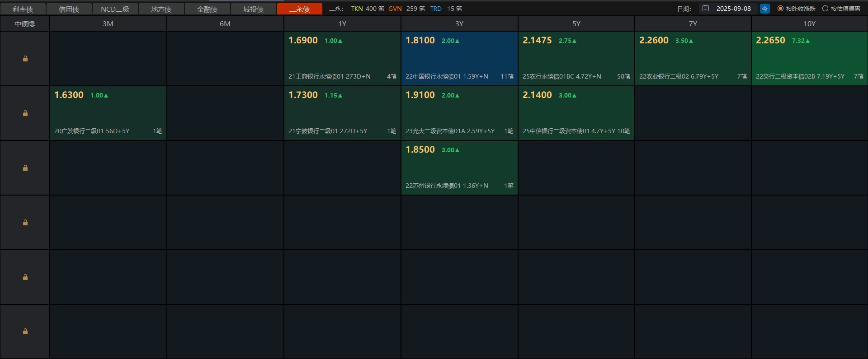Screen dimensions: 868x359
Task: Click the 3Y column header
Action: coord(459,23)
